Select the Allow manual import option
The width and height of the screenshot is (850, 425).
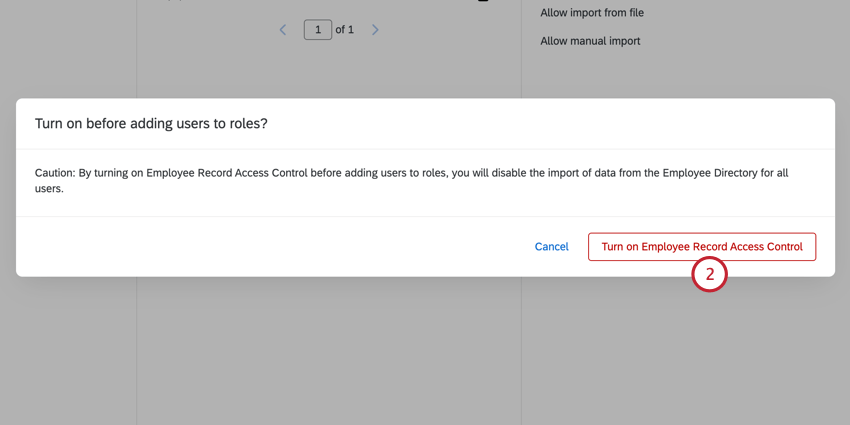point(590,41)
